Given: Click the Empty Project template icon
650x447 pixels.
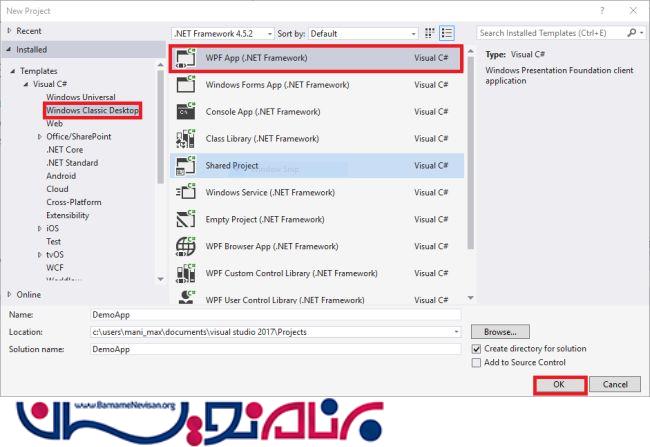Looking at the screenshot, I should pyautogui.click(x=185, y=219).
